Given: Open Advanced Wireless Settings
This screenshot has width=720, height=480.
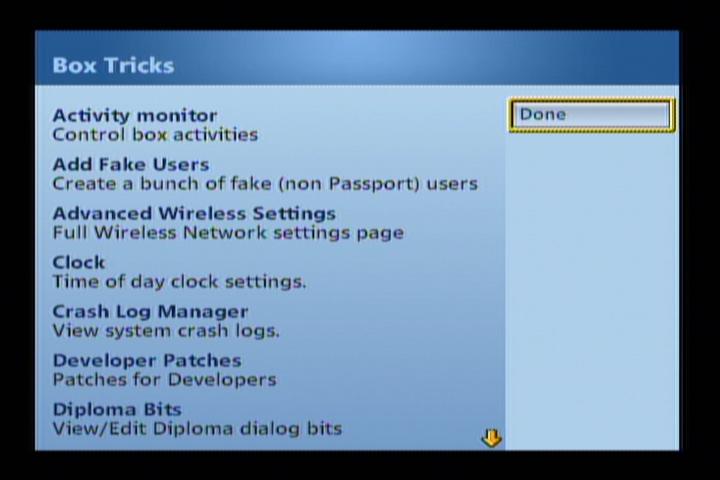Looking at the screenshot, I should pos(194,214).
